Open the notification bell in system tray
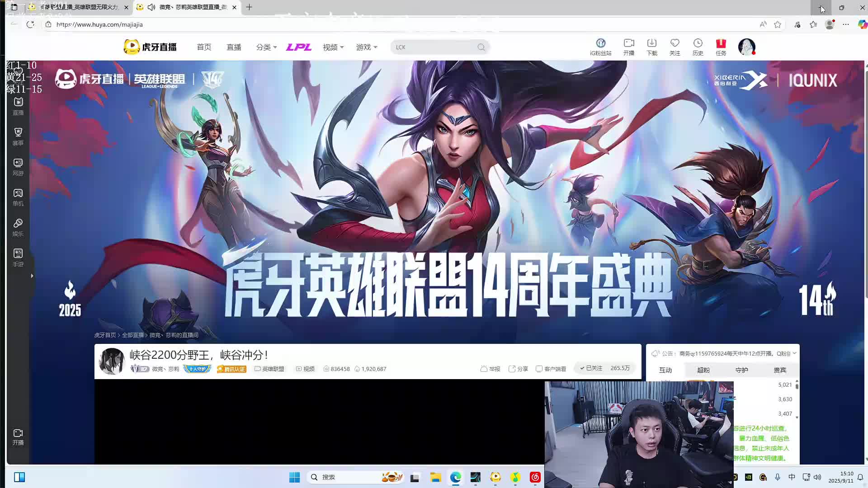The width and height of the screenshot is (868, 488). 860,477
